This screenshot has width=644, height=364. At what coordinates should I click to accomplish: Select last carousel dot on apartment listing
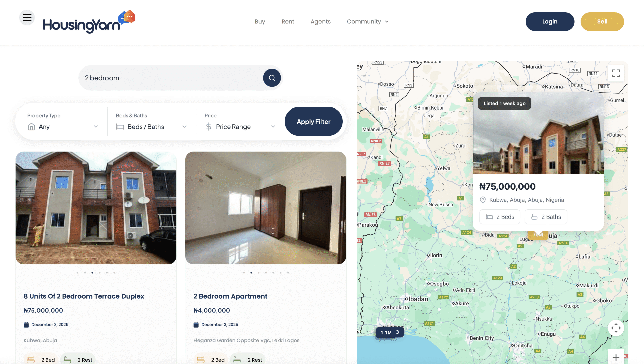[x=288, y=273]
